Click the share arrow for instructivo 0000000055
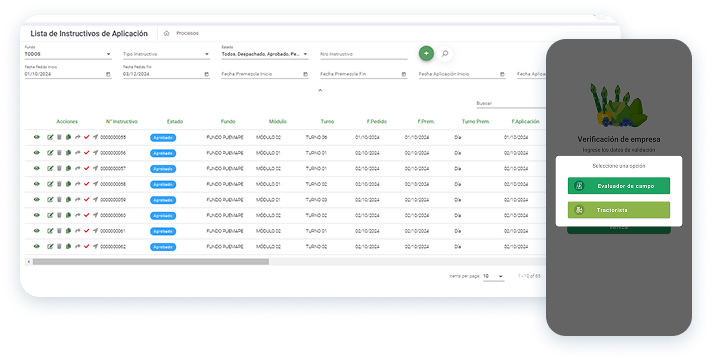Viewport: 712px width, 361px height. 78,137
